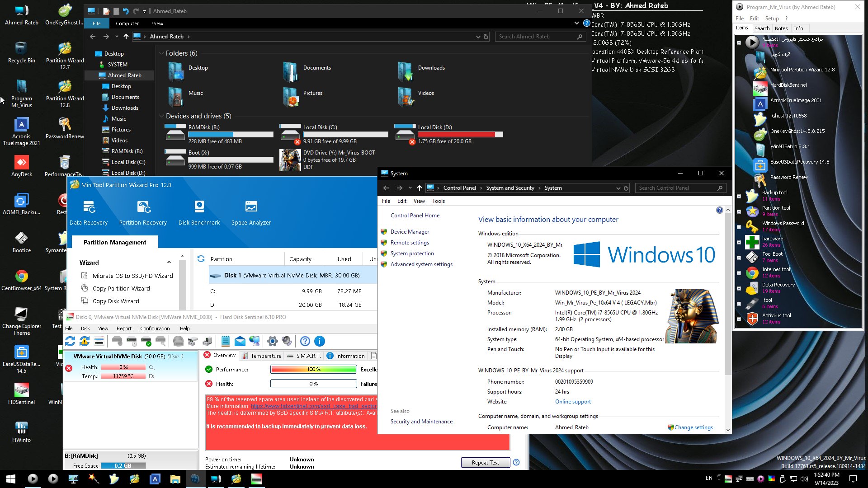This screenshot has width=868, height=488.
Task: Open the HWinfo desktop shortcut
Action: pyautogui.click(x=22, y=432)
